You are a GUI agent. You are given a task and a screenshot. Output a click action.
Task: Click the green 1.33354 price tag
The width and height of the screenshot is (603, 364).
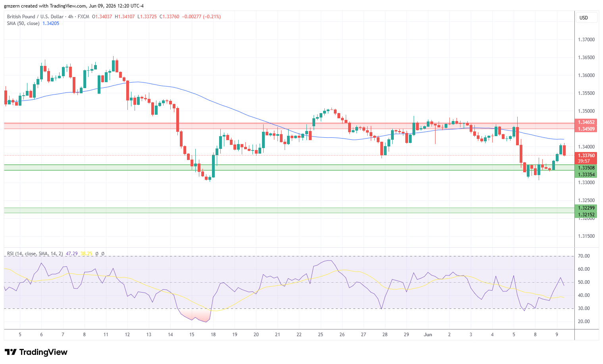click(586, 175)
